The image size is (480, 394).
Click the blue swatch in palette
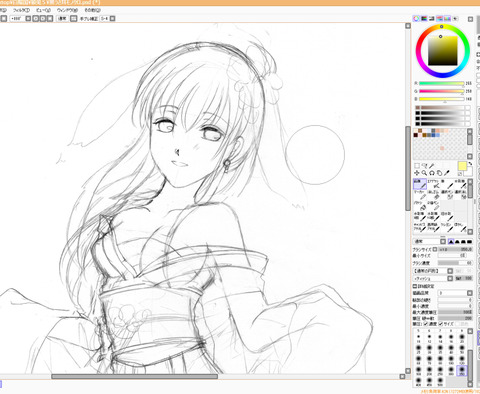[x=433, y=135]
